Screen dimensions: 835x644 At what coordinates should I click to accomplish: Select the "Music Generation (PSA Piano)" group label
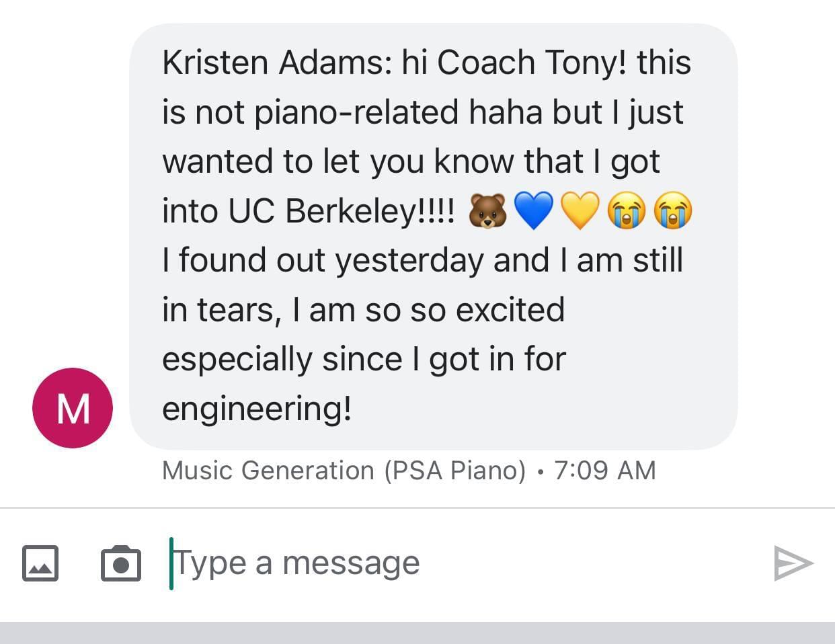(344, 471)
